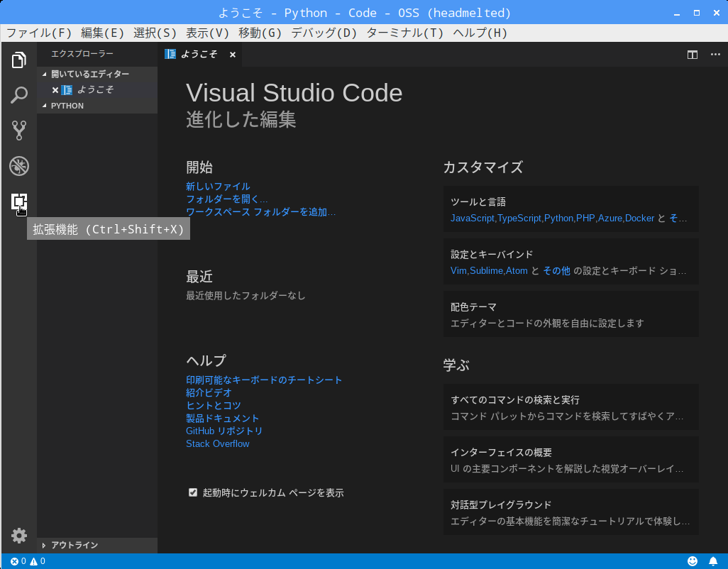Click the 新しいファイル link
The width and height of the screenshot is (728, 569).
point(218,187)
